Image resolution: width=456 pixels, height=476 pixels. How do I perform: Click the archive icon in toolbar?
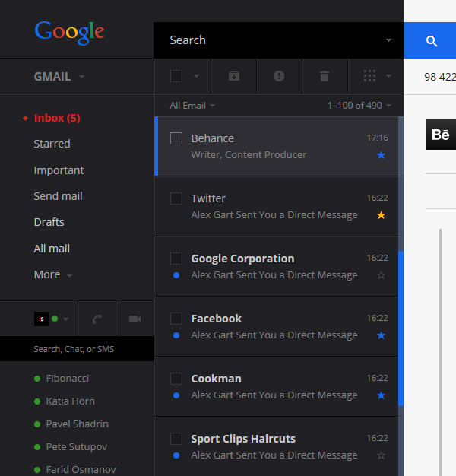pos(234,76)
